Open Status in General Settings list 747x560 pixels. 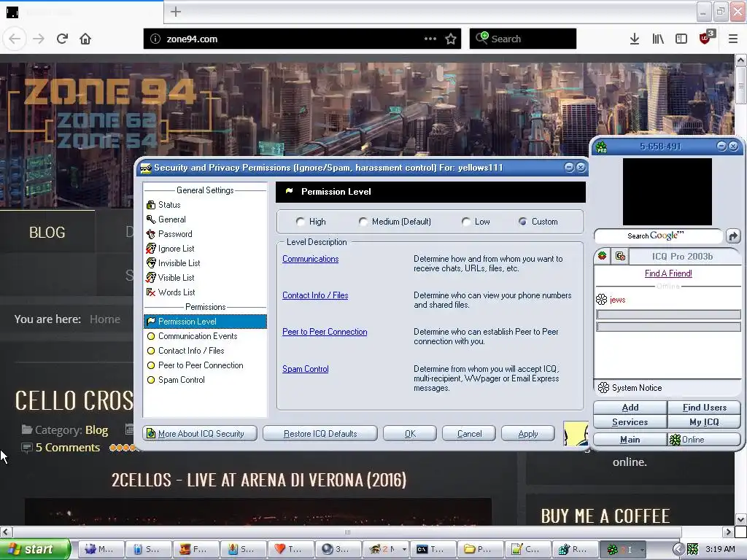(x=169, y=205)
